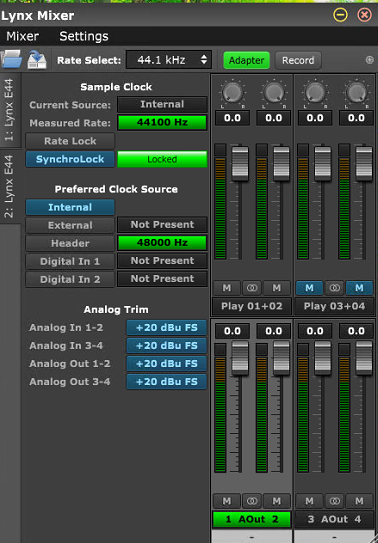Mute left channel of Play 01+02

[x=227, y=288]
